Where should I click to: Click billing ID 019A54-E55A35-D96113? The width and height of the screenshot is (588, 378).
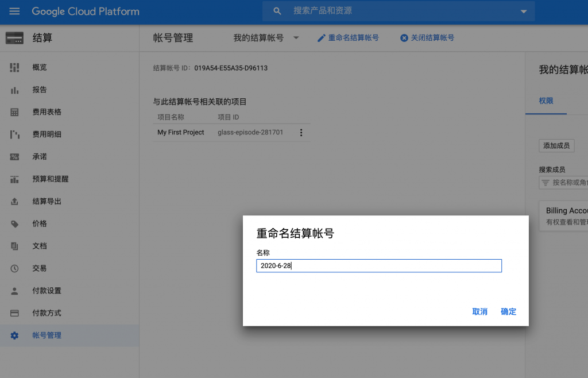point(231,68)
